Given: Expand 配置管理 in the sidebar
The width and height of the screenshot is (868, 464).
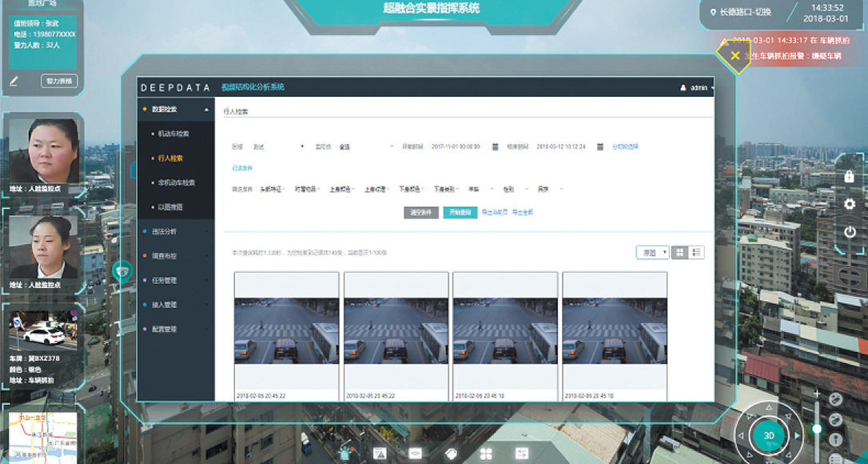Looking at the screenshot, I should [x=176, y=330].
